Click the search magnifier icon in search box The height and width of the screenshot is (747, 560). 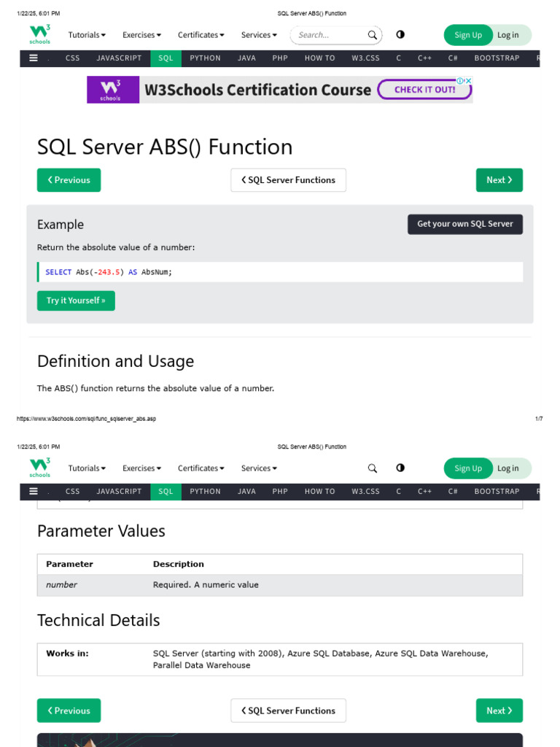click(x=372, y=35)
